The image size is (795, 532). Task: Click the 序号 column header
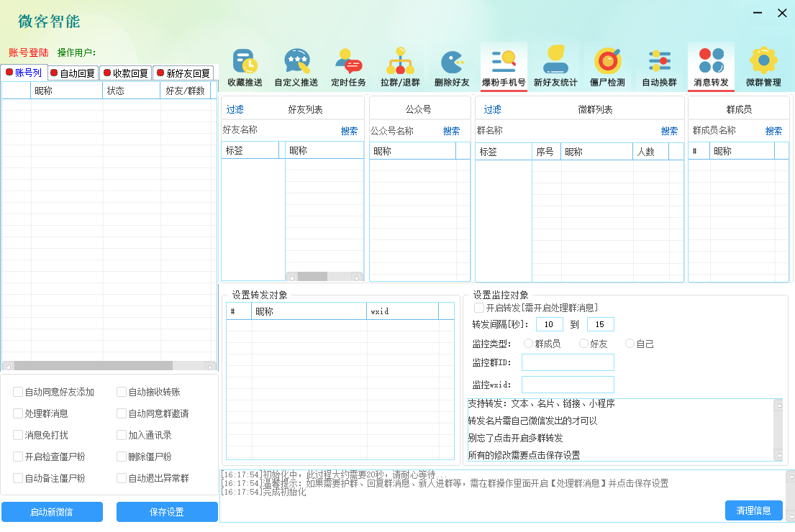click(x=546, y=152)
